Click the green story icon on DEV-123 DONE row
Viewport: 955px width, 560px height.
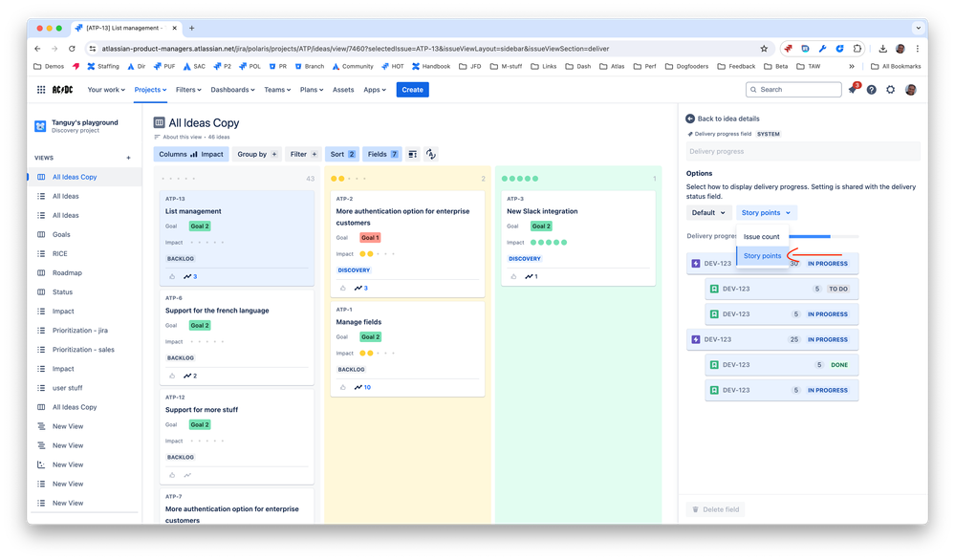714,365
